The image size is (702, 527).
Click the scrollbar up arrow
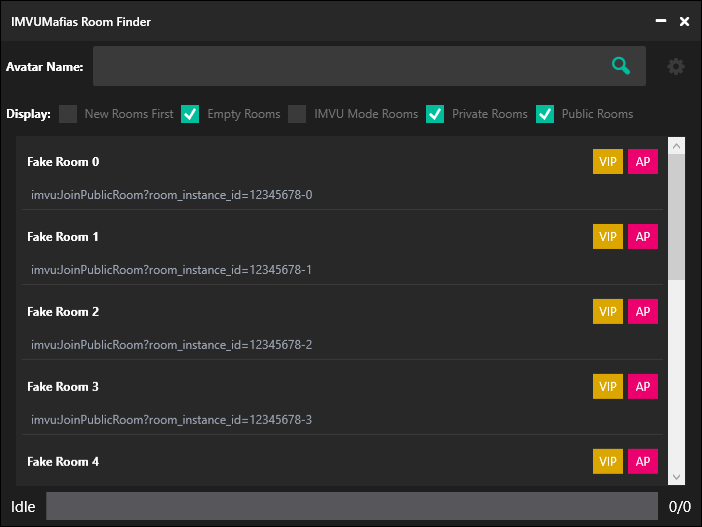coord(676,146)
